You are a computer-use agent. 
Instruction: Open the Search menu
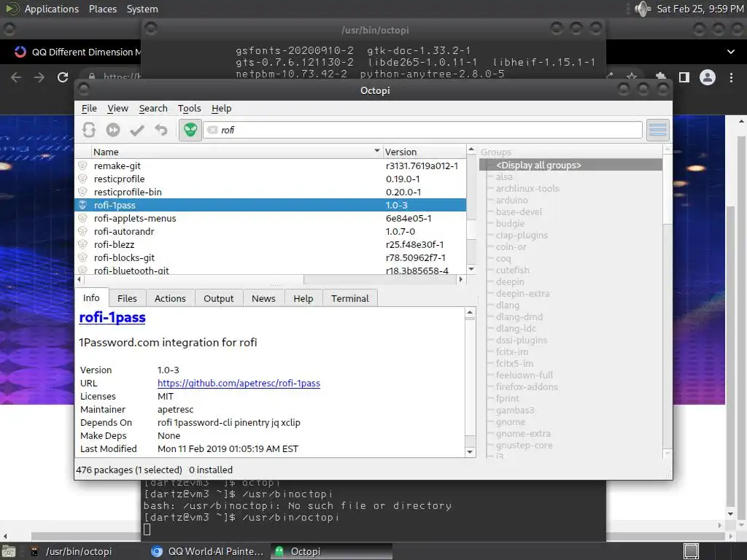tap(153, 109)
